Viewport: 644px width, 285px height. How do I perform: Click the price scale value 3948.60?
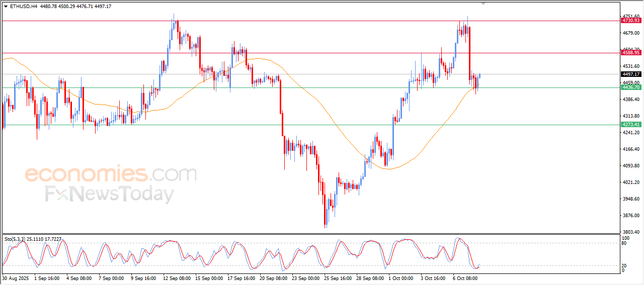(x=631, y=199)
